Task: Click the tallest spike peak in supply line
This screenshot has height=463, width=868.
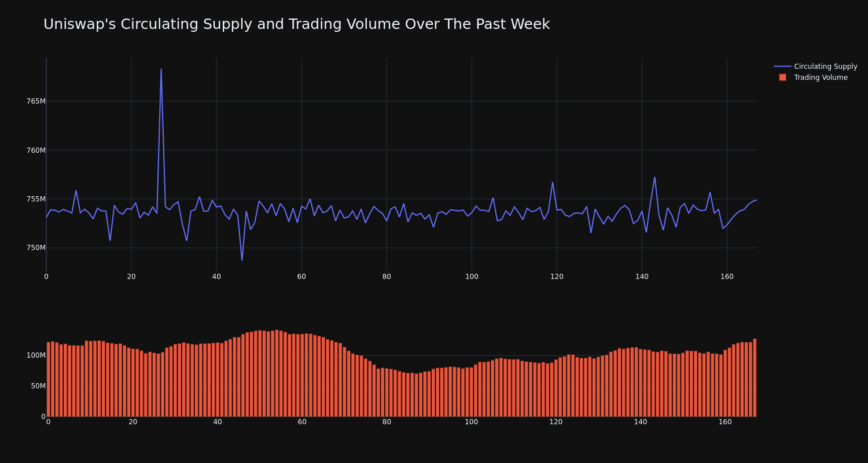Action: pos(161,69)
